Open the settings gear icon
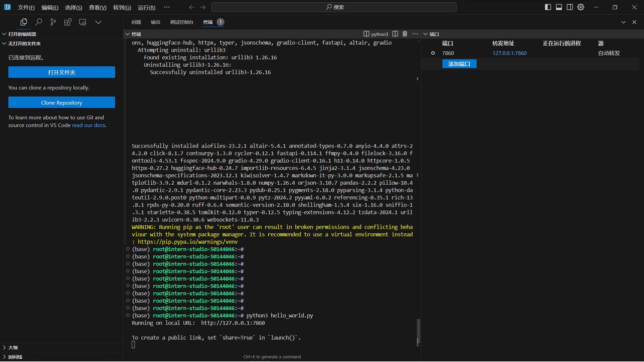The height and width of the screenshot is (362, 644). pos(581,7)
